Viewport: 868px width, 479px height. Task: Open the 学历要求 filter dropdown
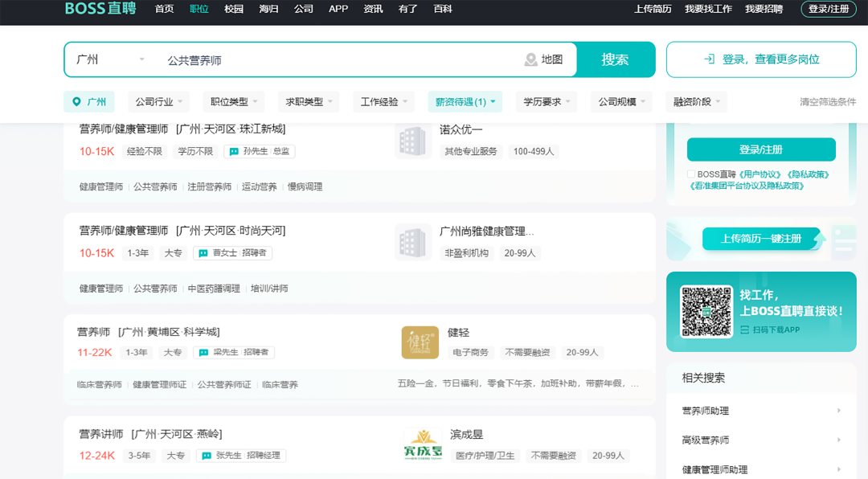(546, 102)
